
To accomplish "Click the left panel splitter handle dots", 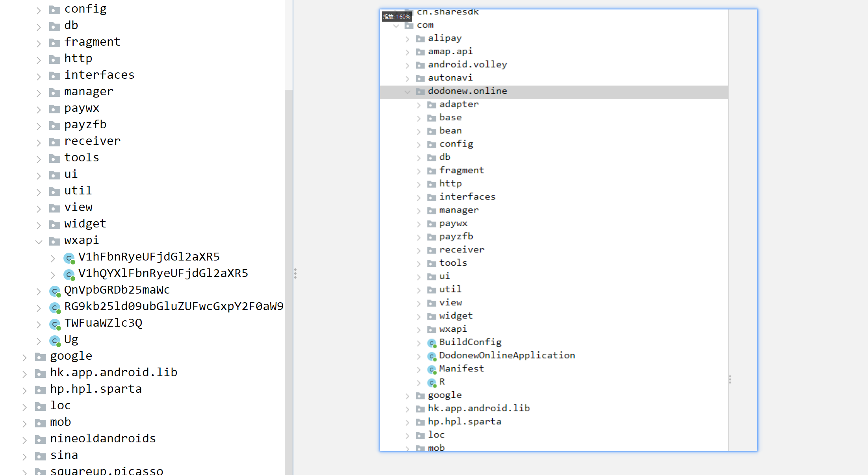I will (x=295, y=274).
